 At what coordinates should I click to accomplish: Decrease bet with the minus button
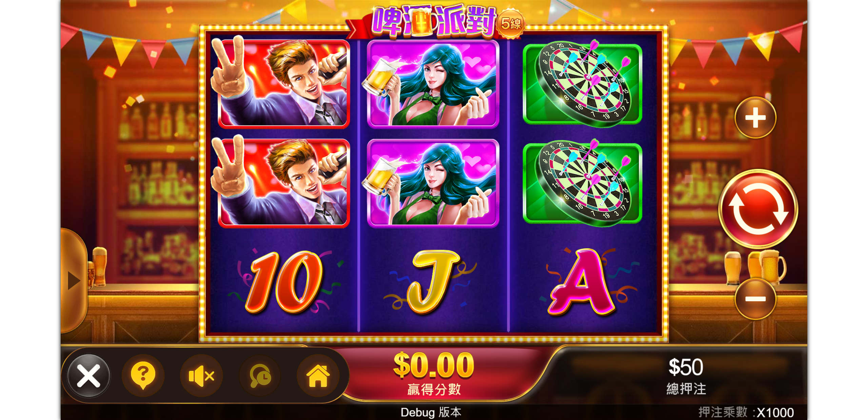755,299
